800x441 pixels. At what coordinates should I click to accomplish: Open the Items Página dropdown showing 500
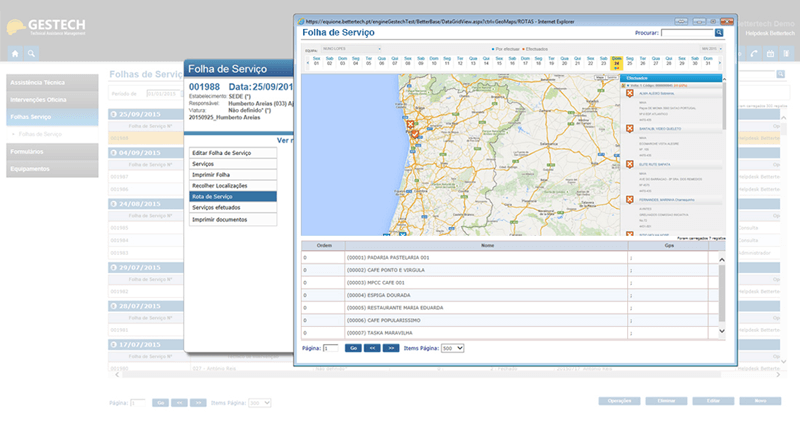[x=453, y=348]
